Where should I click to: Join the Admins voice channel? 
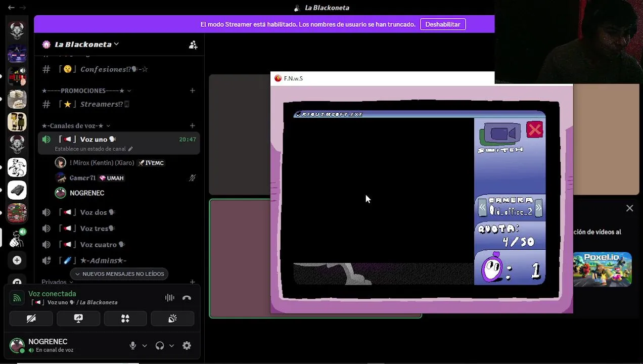pyautogui.click(x=119, y=260)
